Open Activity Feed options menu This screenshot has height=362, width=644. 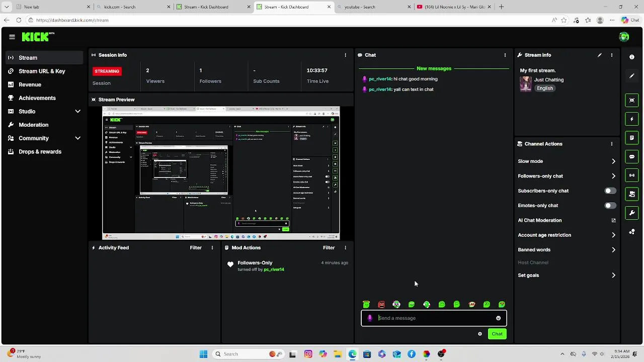click(212, 247)
